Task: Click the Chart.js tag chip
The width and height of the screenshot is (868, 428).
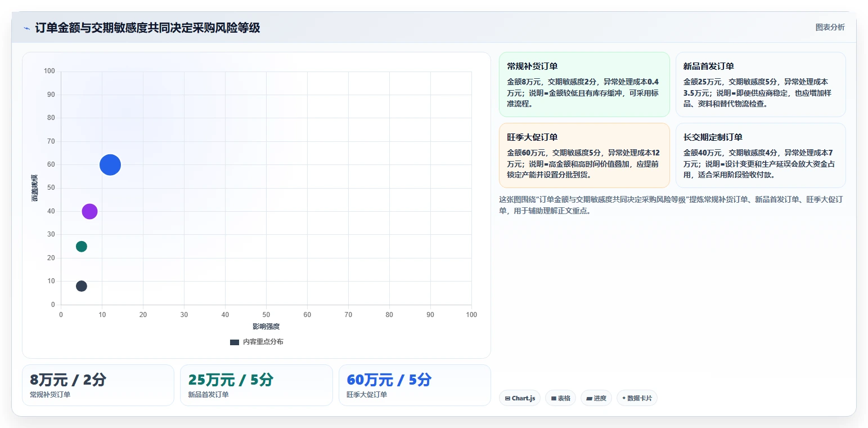Action: pyautogui.click(x=520, y=398)
